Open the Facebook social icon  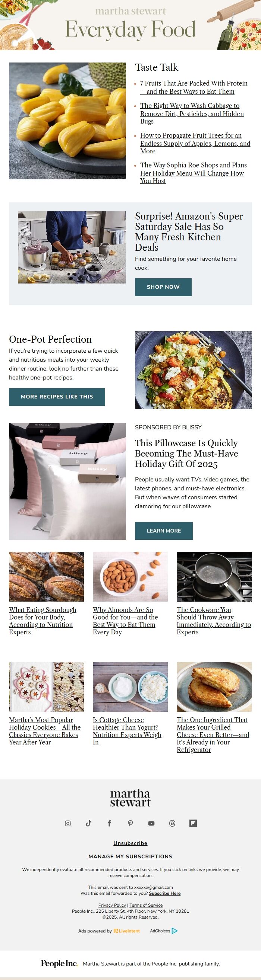pyautogui.click(x=109, y=823)
